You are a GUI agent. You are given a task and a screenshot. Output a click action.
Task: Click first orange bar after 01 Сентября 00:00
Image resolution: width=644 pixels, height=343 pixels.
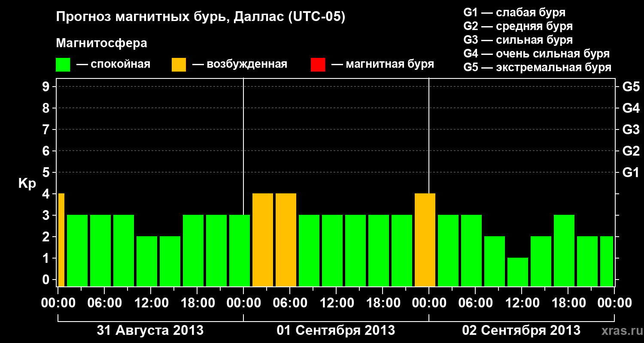point(263,240)
